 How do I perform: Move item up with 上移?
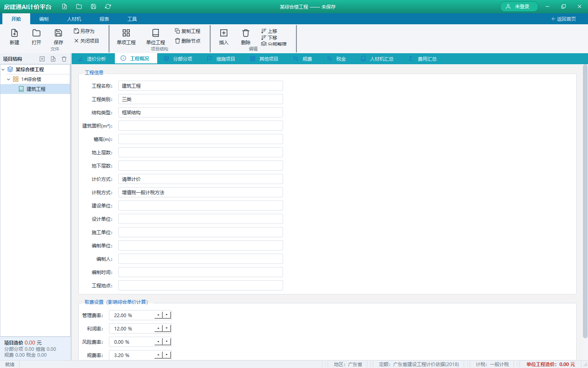pyautogui.click(x=269, y=31)
